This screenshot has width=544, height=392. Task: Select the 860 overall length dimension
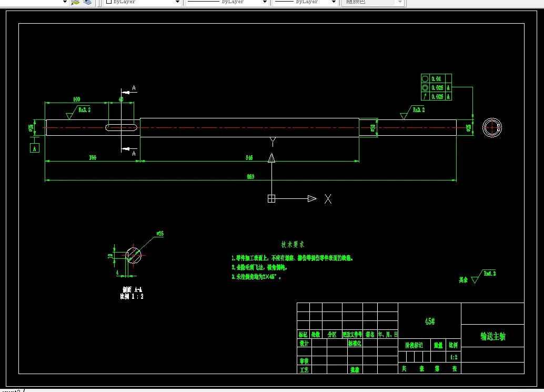pyautogui.click(x=250, y=177)
